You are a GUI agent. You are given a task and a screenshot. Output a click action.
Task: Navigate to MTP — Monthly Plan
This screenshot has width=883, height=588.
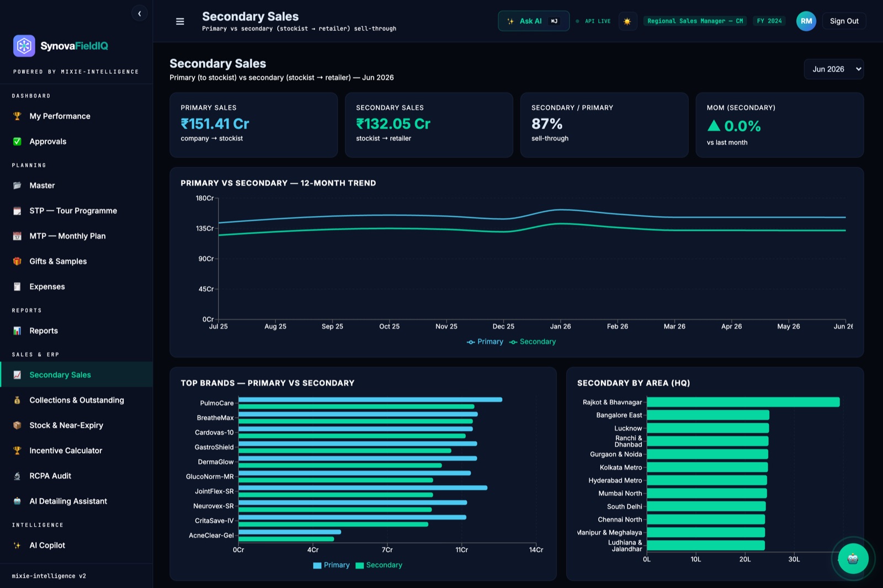(x=76, y=236)
